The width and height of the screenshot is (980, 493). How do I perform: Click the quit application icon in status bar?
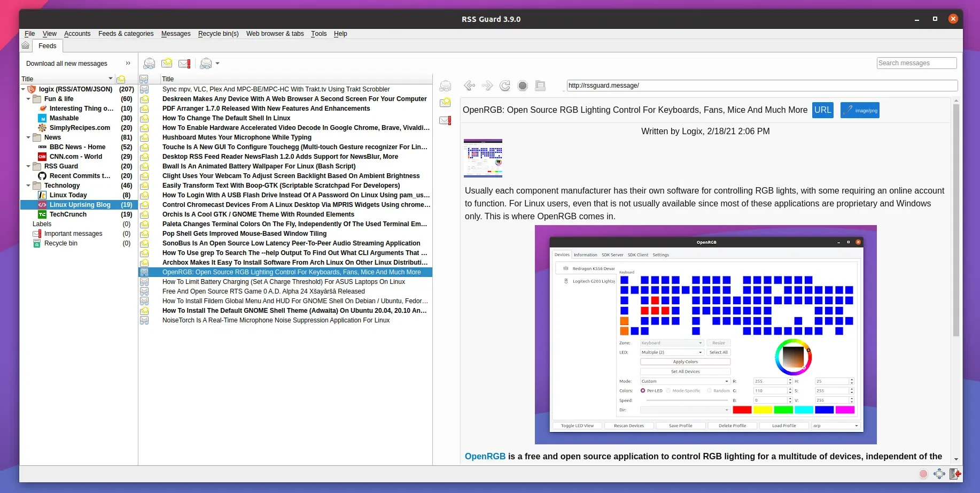(x=955, y=474)
